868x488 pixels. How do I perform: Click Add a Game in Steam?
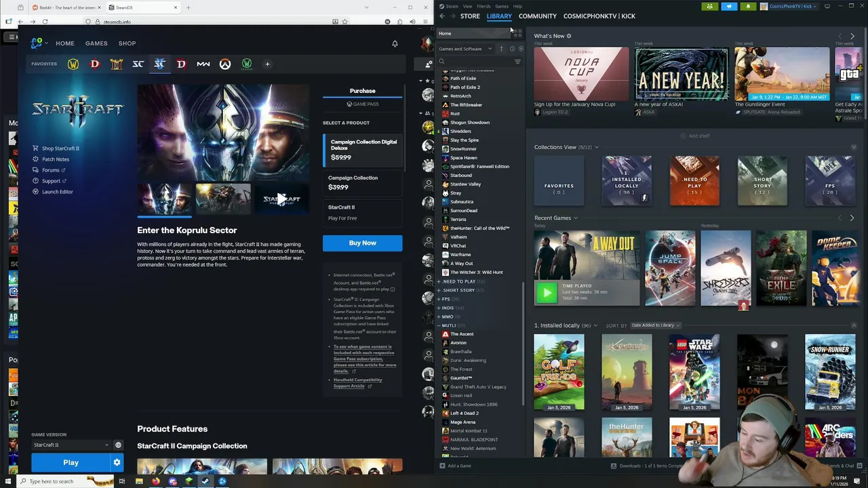456,466
